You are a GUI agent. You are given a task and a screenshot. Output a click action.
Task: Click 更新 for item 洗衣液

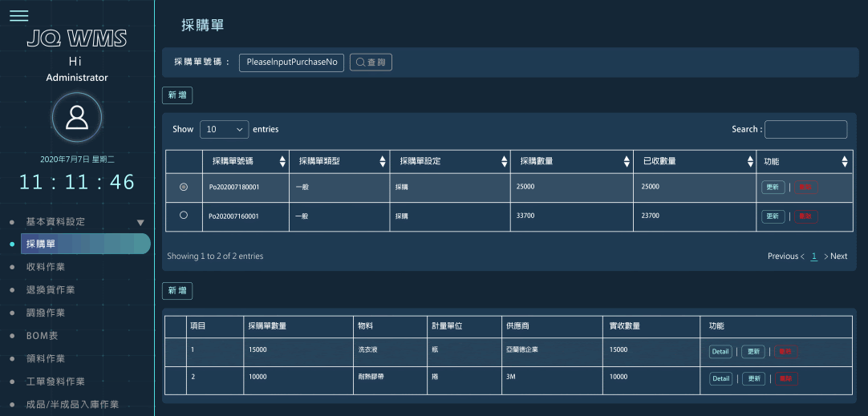753,352
